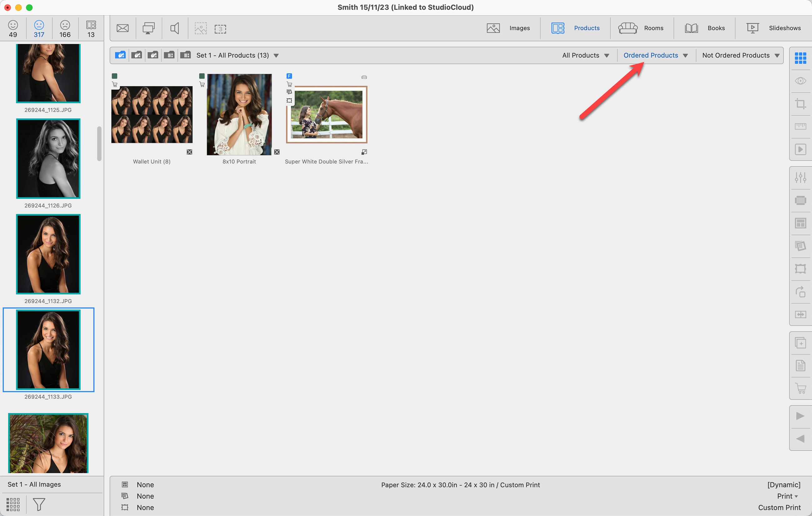Open the Not Ordered Products dropdown

pyautogui.click(x=740, y=55)
